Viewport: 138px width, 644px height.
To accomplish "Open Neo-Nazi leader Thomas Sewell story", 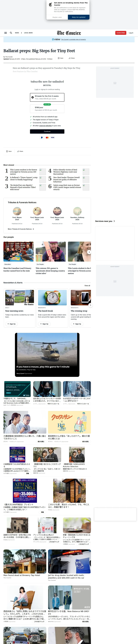I will click(x=67, y=179).
